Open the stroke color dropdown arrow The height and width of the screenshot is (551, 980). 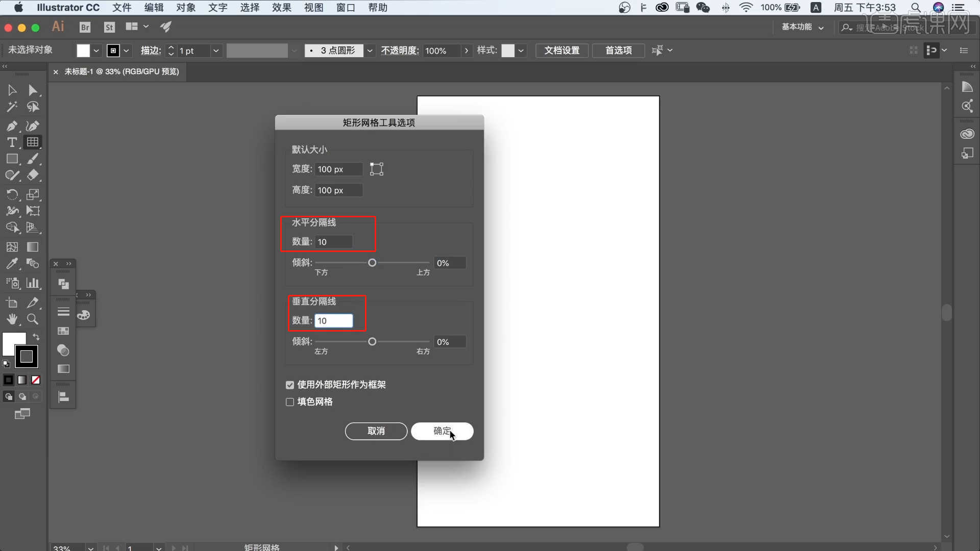[x=126, y=51]
